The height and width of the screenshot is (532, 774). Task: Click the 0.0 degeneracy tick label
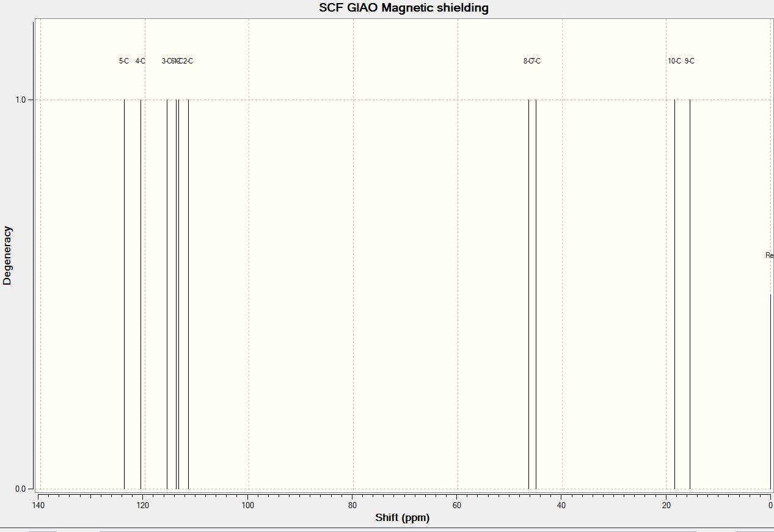pyautogui.click(x=20, y=489)
